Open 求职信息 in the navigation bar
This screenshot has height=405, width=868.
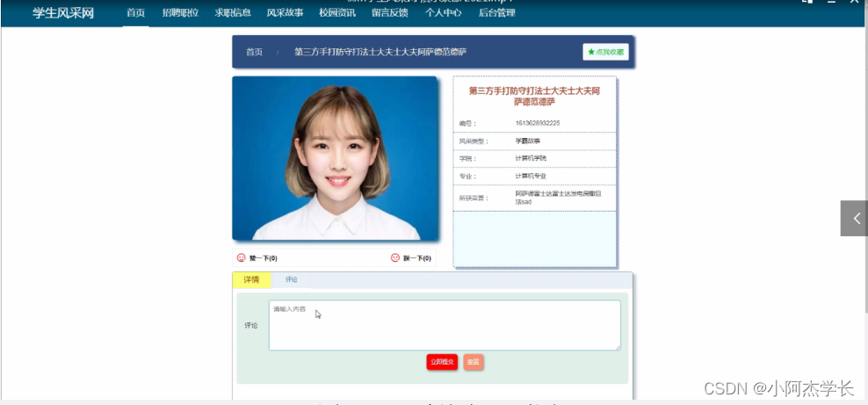[x=233, y=12]
